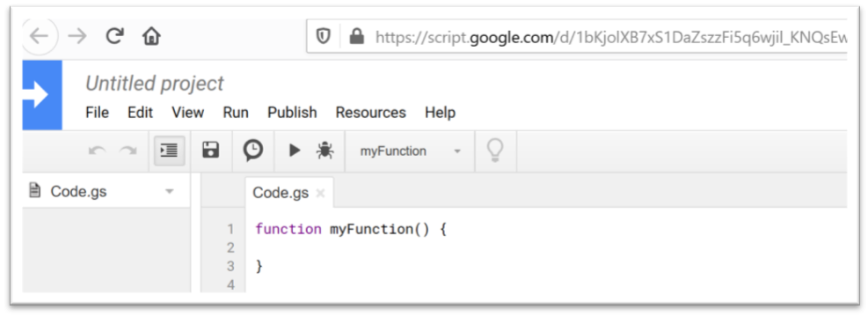The height and width of the screenshot is (317, 868).
Task: Click the redo arrow in the toolbar
Action: (x=128, y=151)
